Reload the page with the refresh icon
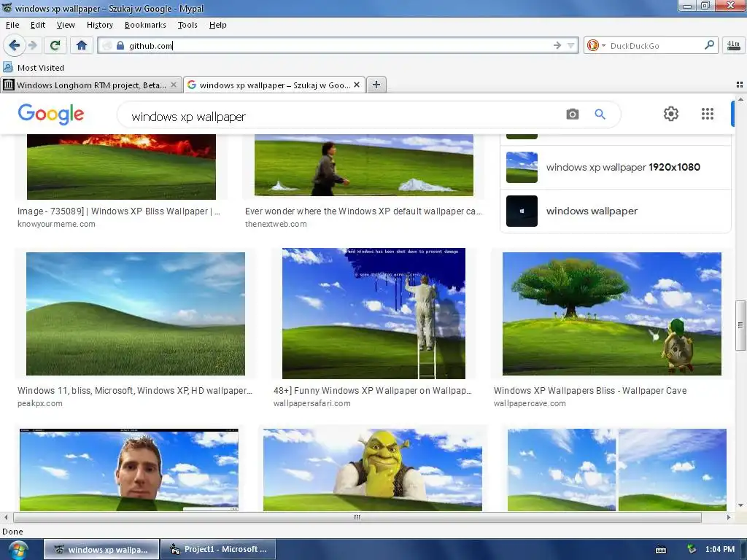 (x=55, y=45)
